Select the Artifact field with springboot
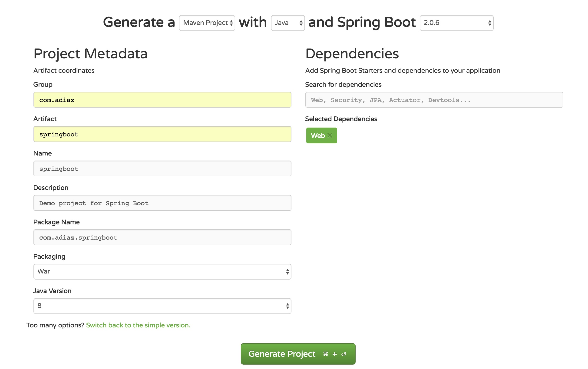The height and width of the screenshot is (369, 588). pyautogui.click(x=162, y=134)
